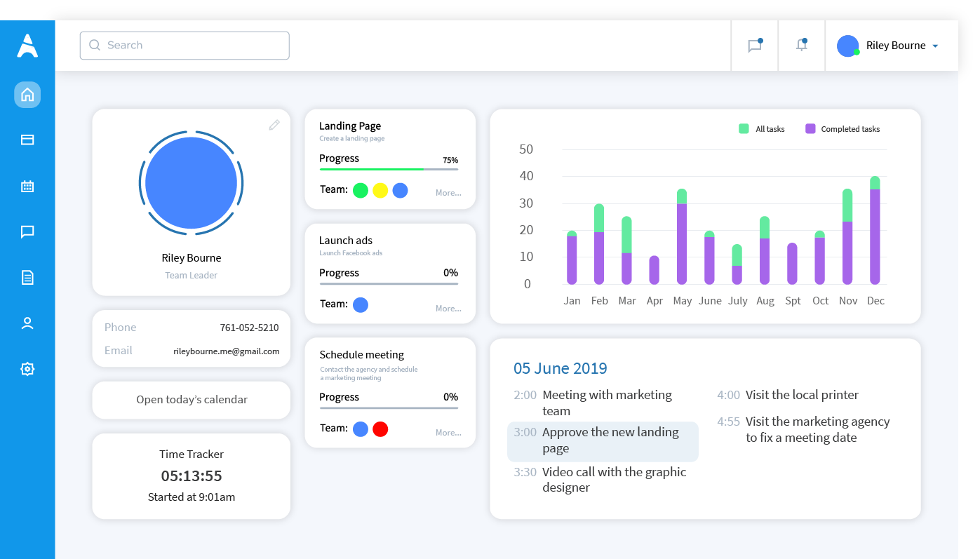Select blue team member on Schedule meeting
This screenshot has width=980, height=559.
361,429
